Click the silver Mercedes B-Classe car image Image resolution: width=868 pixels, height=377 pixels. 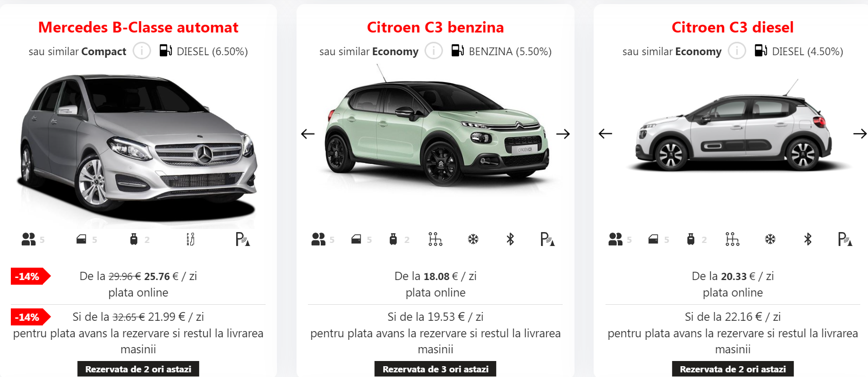pos(138,149)
